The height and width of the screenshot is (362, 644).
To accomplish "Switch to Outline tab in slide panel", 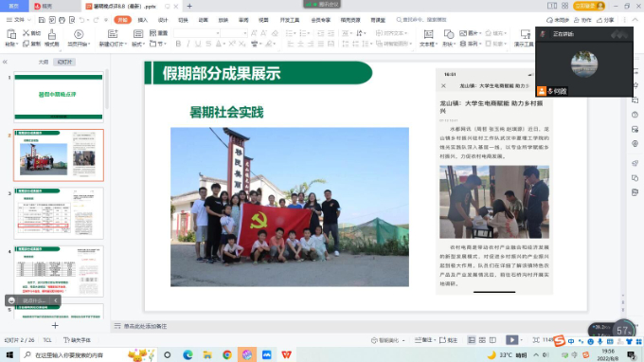I will coord(44,62).
